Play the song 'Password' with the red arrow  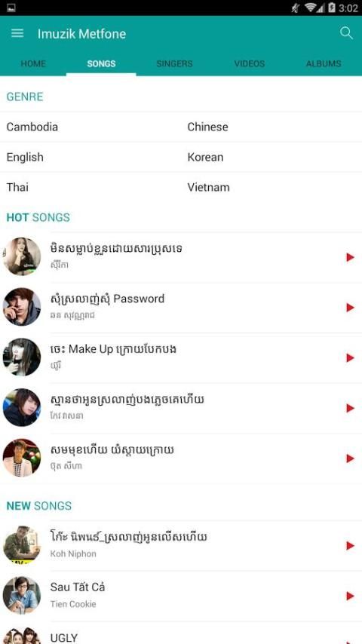coord(350,308)
